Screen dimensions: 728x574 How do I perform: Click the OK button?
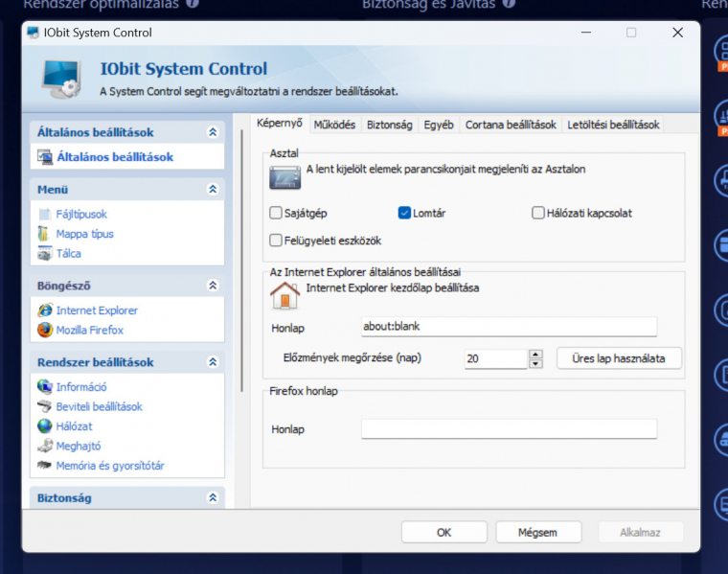(x=444, y=532)
